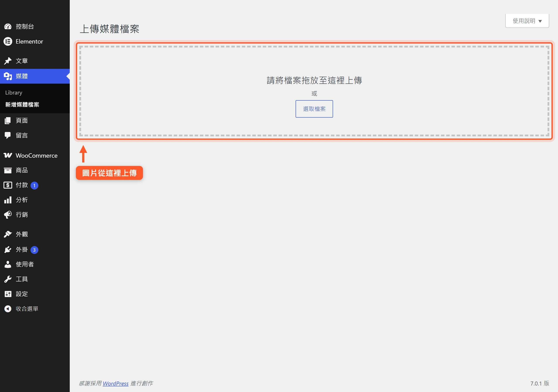Viewport: 558px width, 392px height.
Task: Click the archive box icon beside 商品
Action: click(x=8, y=171)
